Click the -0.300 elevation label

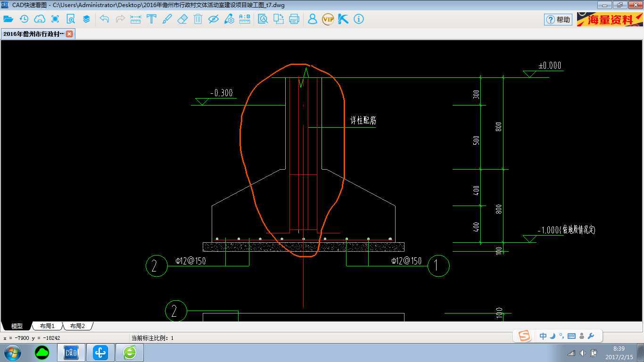[222, 93]
